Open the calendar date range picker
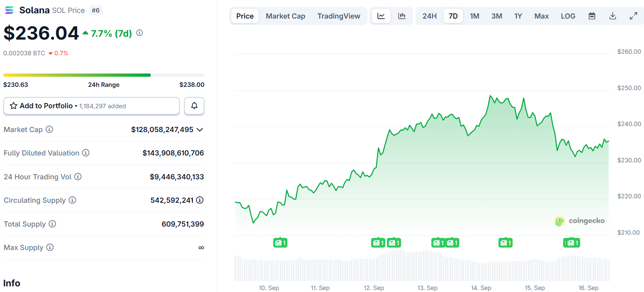 [592, 16]
